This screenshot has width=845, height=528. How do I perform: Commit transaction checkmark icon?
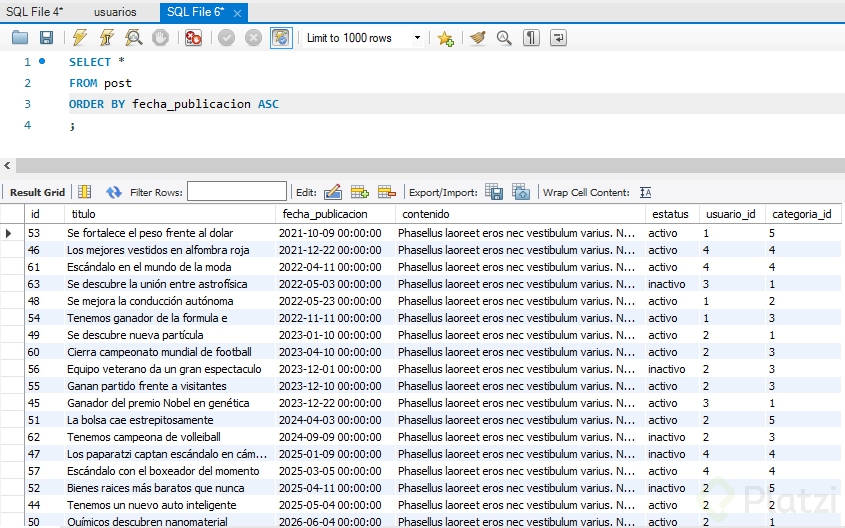pyautogui.click(x=226, y=38)
